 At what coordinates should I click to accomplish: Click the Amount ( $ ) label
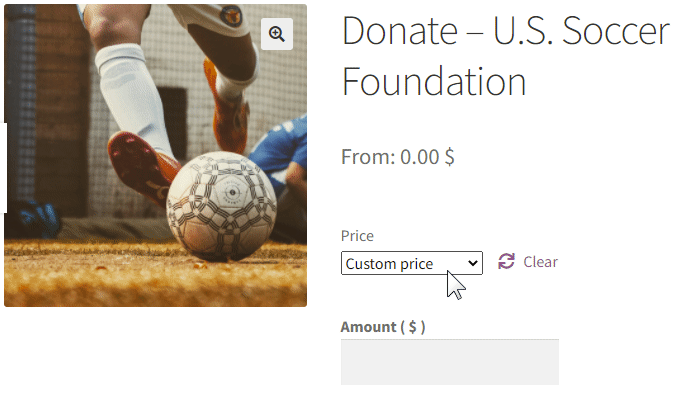pos(383,327)
